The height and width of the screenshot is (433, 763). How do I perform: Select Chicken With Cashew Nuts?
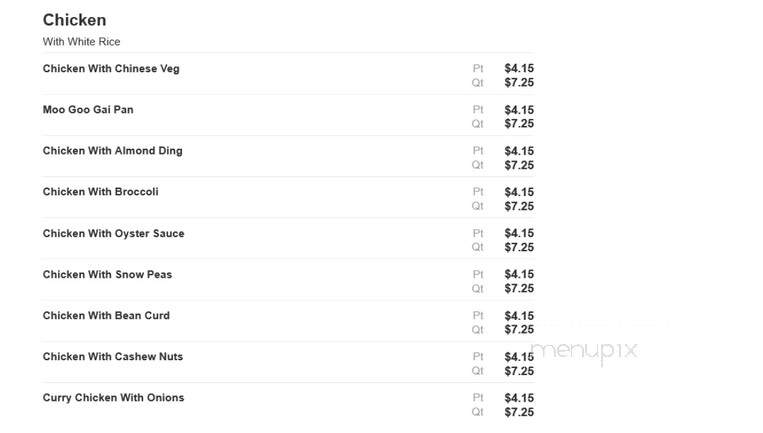[113, 357]
